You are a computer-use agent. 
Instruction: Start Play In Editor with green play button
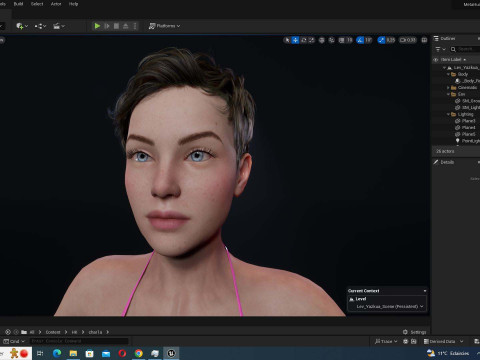(x=97, y=26)
